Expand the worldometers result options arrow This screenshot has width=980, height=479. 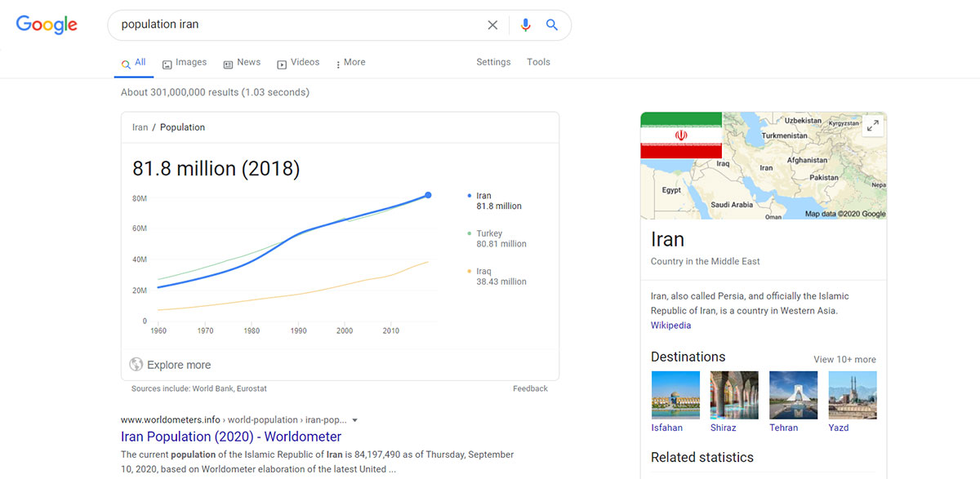coord(355,420)
